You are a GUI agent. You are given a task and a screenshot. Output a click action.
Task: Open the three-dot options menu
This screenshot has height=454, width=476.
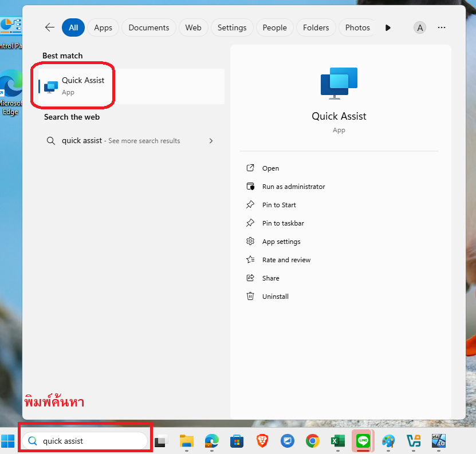(x=442, y=27)
